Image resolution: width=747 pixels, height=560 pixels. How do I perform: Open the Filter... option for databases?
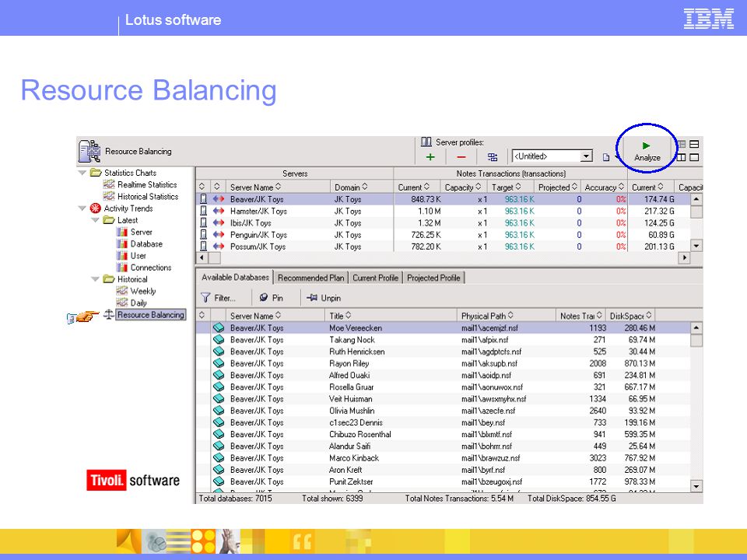pyautogui.click(x=219, y=298)
